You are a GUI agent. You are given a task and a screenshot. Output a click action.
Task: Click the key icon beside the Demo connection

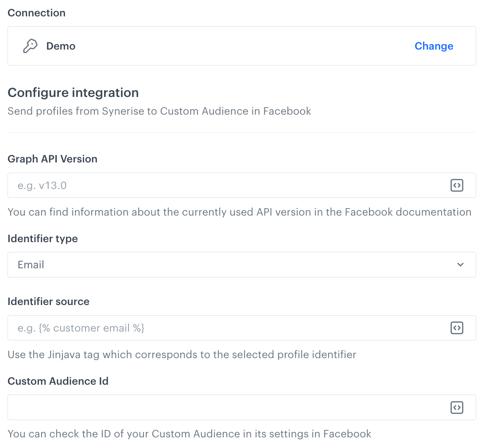30,46
